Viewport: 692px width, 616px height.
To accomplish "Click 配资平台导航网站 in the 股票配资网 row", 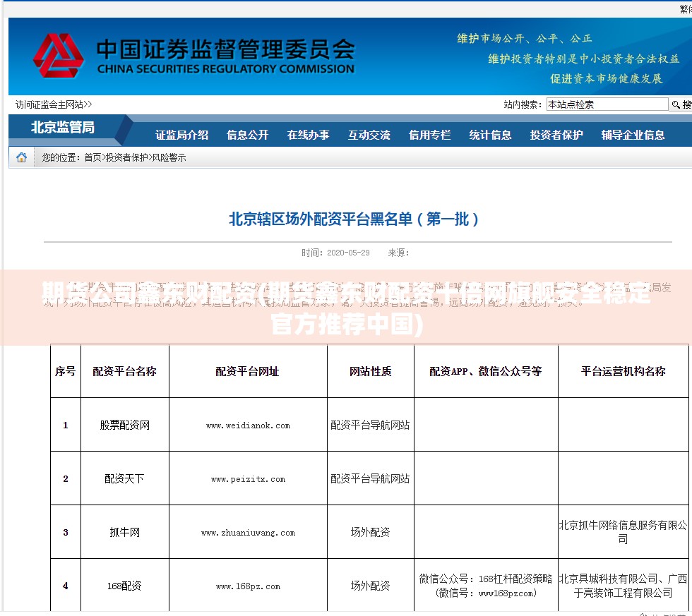I will pos(370,425).
